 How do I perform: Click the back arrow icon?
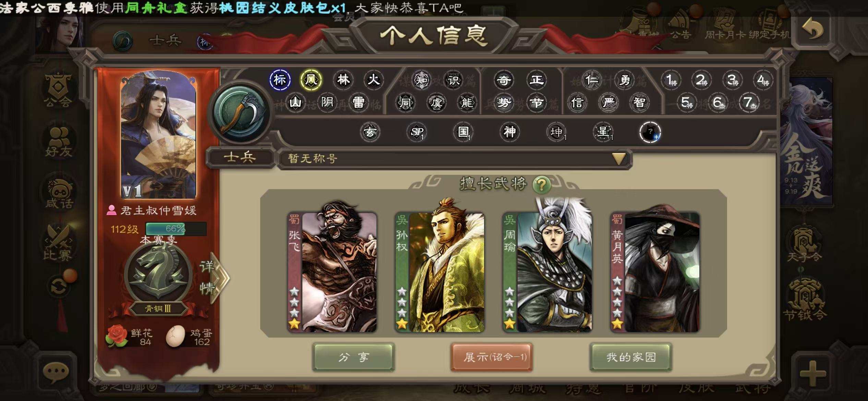(x=812, y=29)
